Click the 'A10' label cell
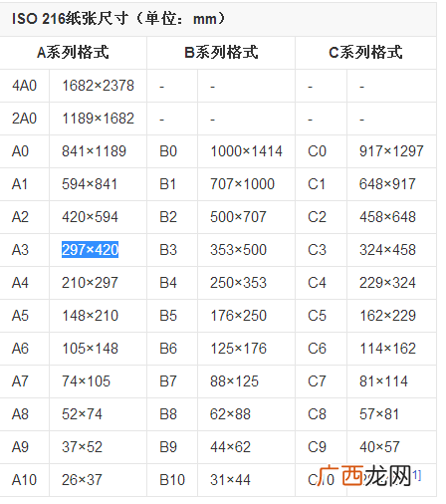The width and height of the screenshot is (446, 504). 24,480
